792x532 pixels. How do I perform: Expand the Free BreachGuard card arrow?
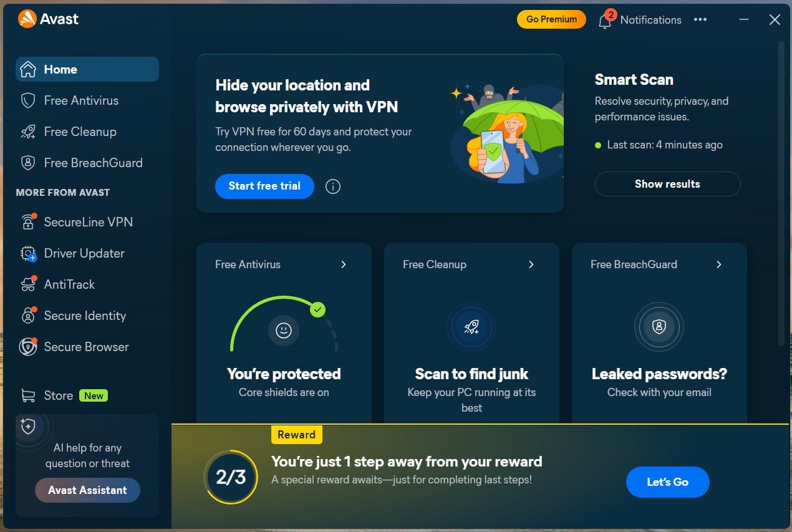(718, 264)
